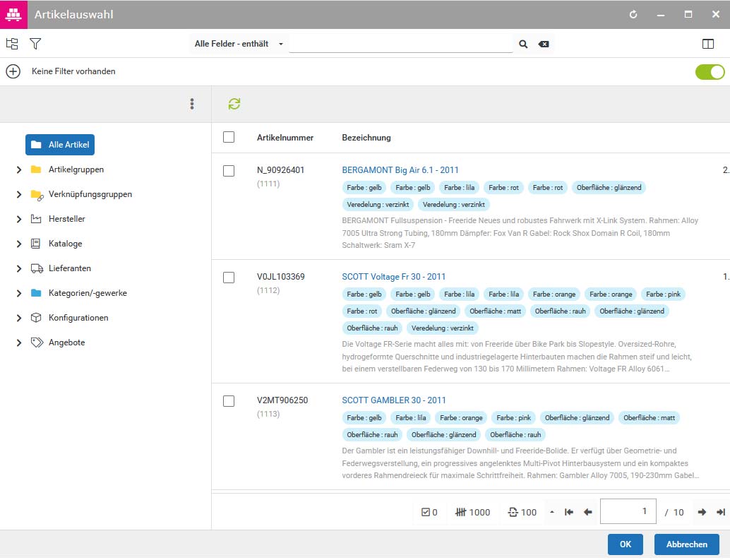Click the page number input field
The image size is (730, 560).
[x=628, y=511]
